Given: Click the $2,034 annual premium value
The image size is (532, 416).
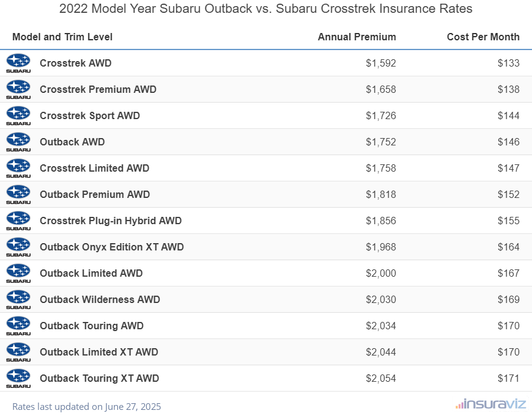Looking at the screenshot, I should 381,326.
